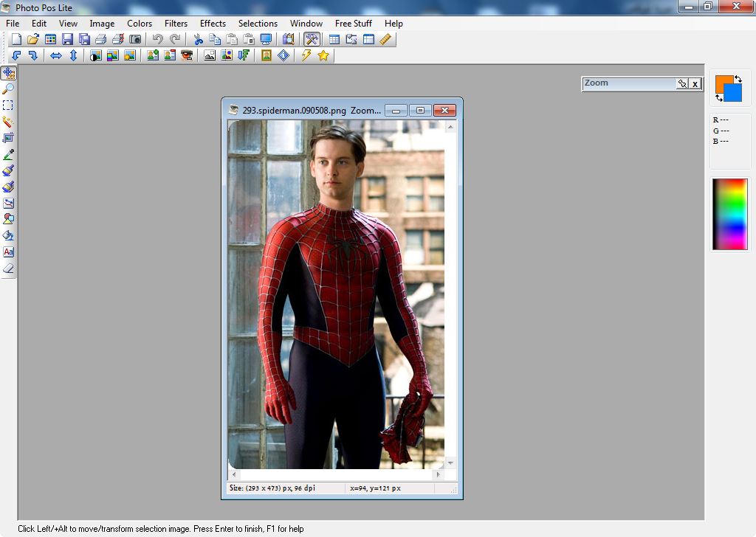Viewport: 756px width, 537px height.
Task: Open the View menu
Action: click(68, 23)
